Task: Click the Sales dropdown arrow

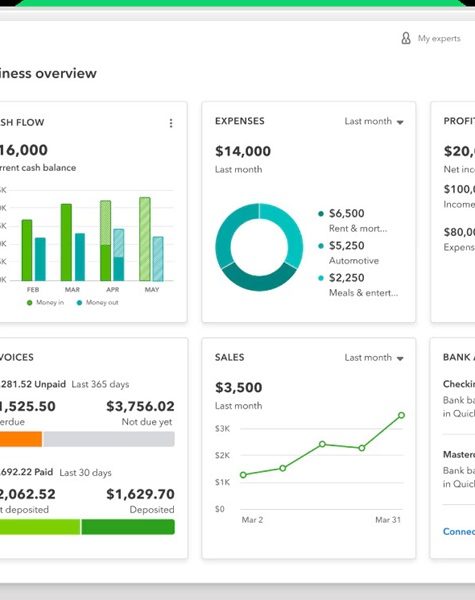Action: [400, 359]
